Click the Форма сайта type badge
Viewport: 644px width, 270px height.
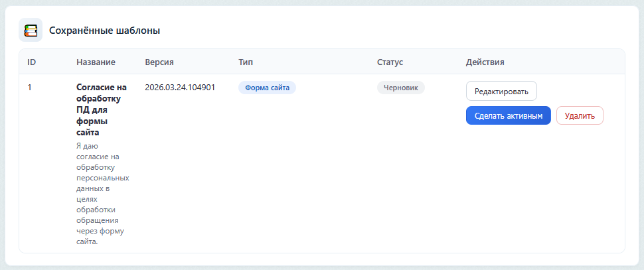point(267,88)
